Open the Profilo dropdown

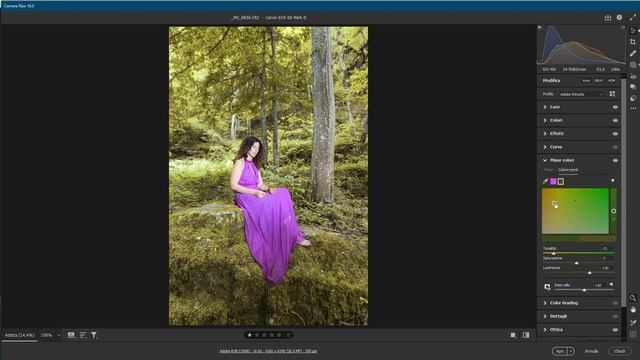(x=581, y=94)
